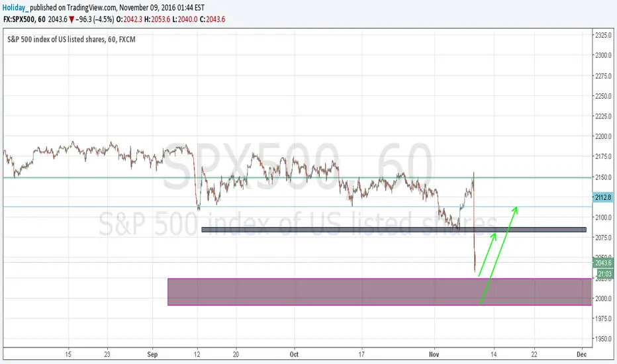Click the Dec date label on time axis
This screenshot has height=364, width=617.
582,354
